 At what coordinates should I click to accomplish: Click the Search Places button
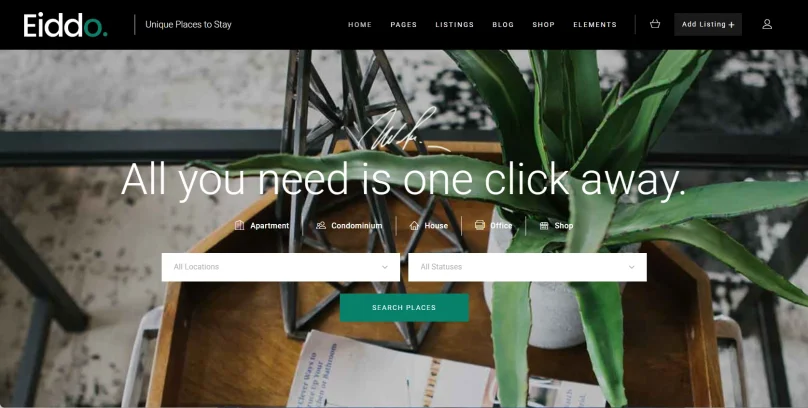pos(404,308)
